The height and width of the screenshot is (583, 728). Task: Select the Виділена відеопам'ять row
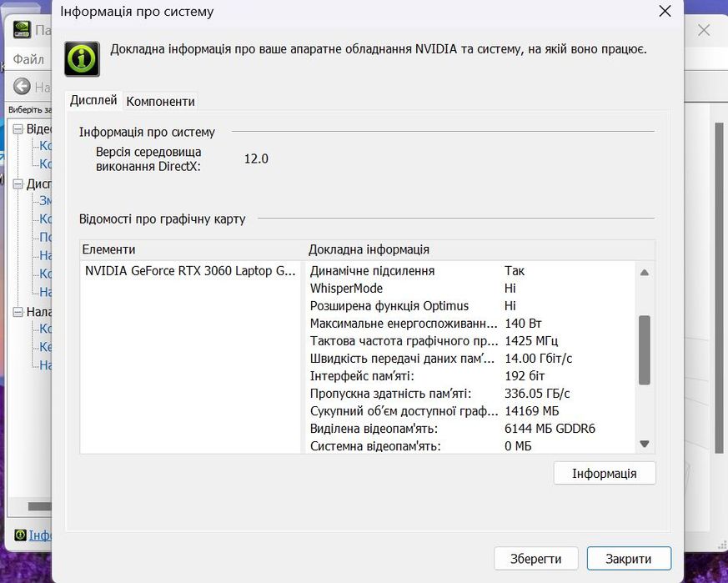click(471, 429)
